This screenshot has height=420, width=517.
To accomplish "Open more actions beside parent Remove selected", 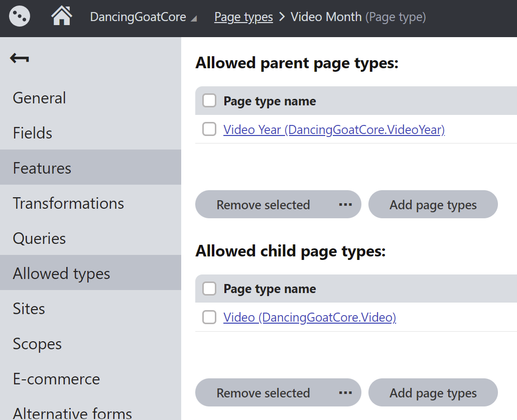I will [x=345, y=204].
